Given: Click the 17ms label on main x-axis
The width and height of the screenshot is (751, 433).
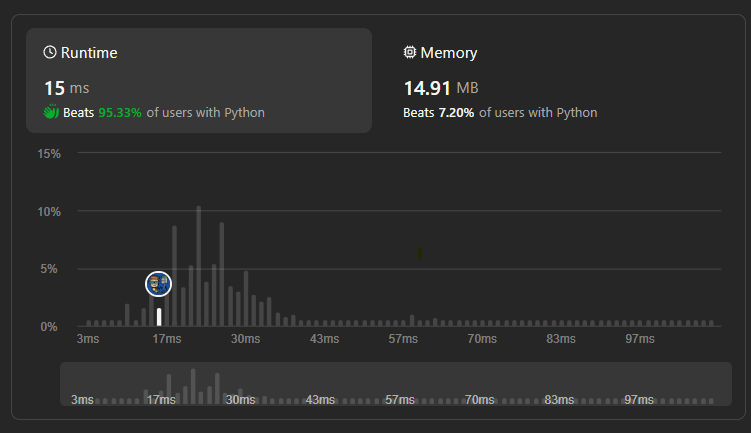Looking at the screenshot, I should 166,340.
